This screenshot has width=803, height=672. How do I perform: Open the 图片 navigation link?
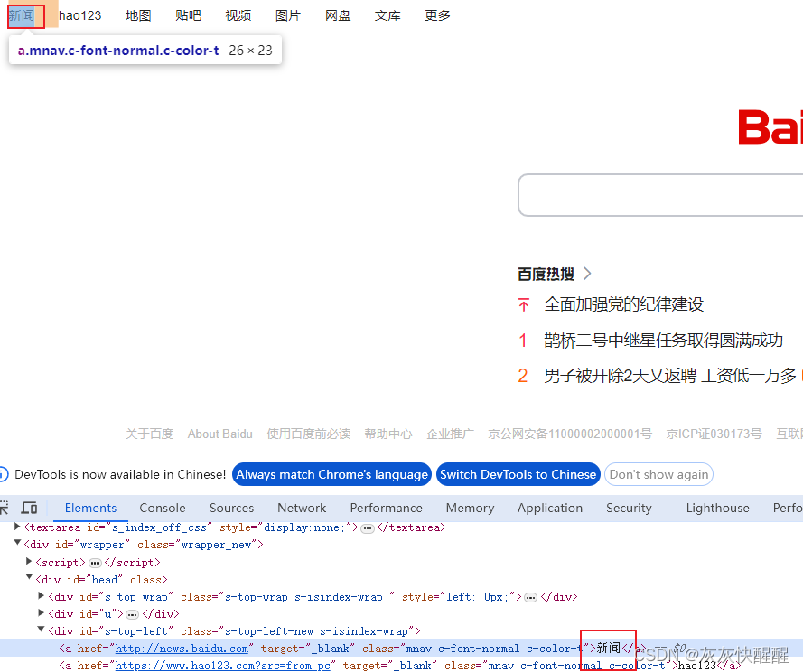(288, 15)
